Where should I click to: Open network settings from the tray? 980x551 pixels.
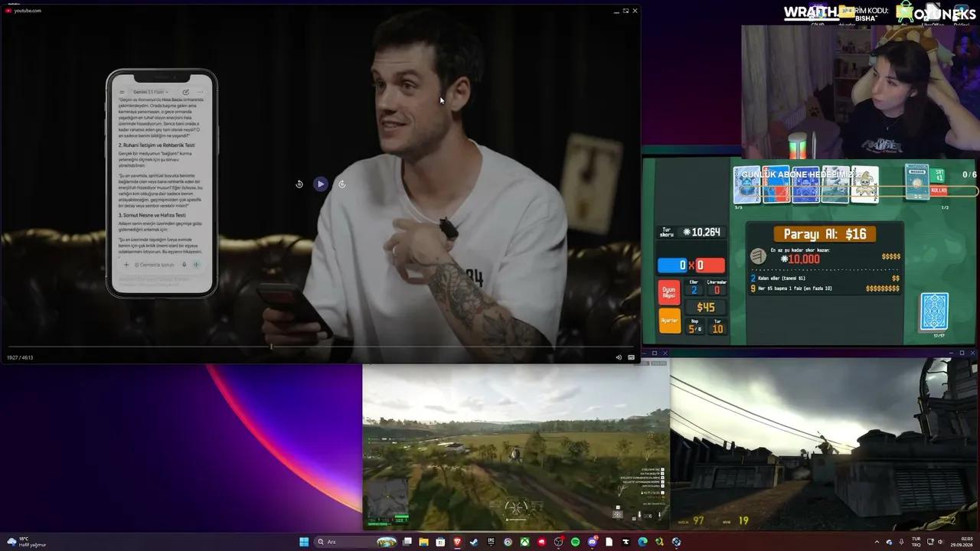(x=930, y=542)
